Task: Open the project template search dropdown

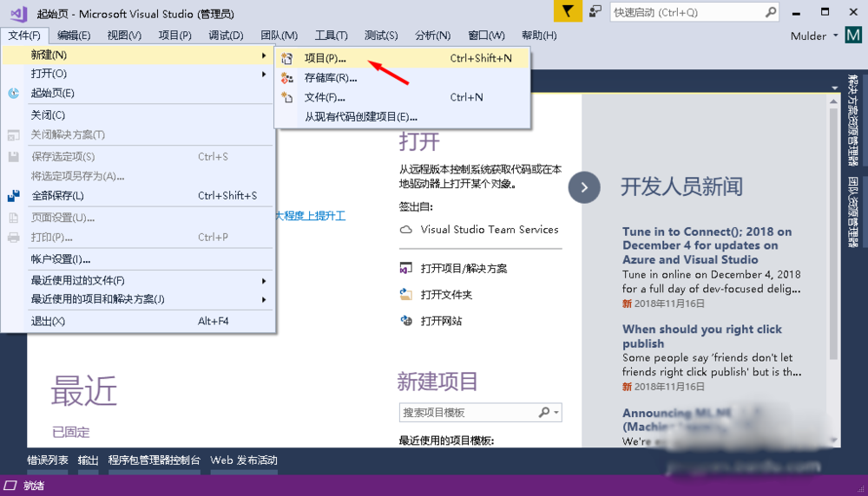Action: click(556, 413)
